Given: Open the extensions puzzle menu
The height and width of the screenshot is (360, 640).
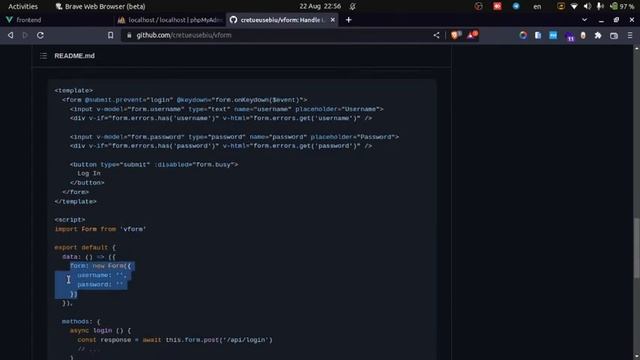Looking at the screenshot, I should tap(598, 36).
